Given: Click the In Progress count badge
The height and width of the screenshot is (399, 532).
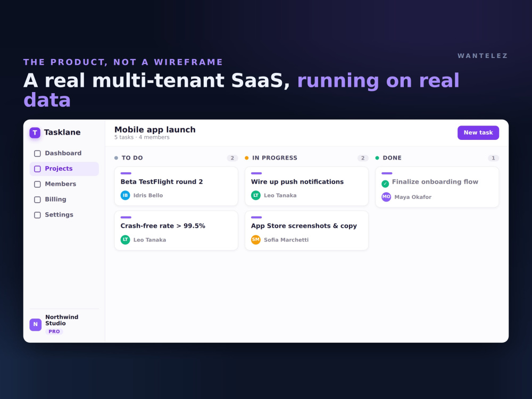Looking at the screenshot, I should [x=363, y=158].
